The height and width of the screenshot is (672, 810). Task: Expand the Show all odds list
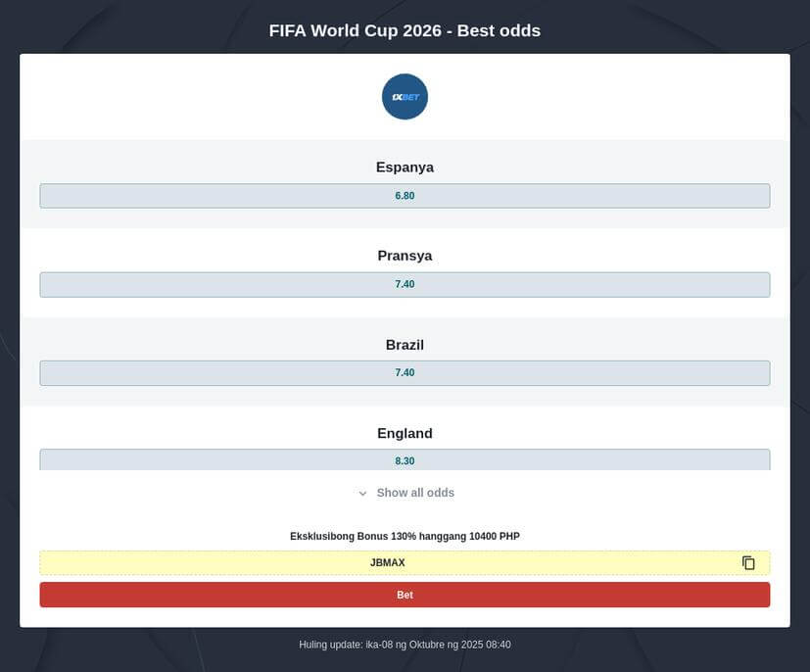(415, 493)
